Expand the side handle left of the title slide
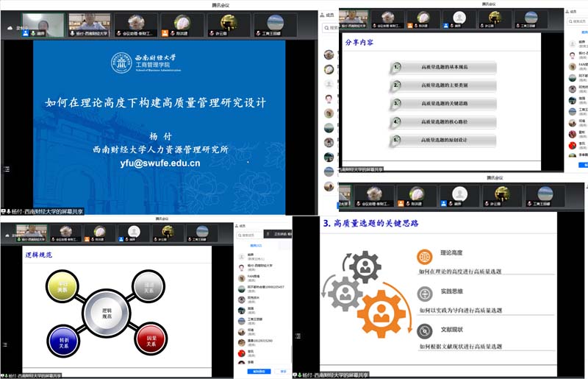 (x=7, y=169)
